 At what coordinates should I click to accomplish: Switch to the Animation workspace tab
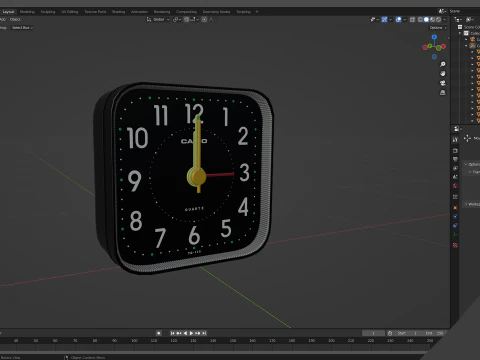(139, 12)
